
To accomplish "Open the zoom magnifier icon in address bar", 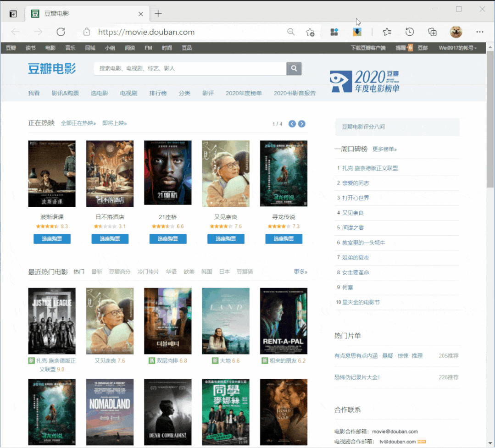I will pyautogui.click(x=291, y=32).
